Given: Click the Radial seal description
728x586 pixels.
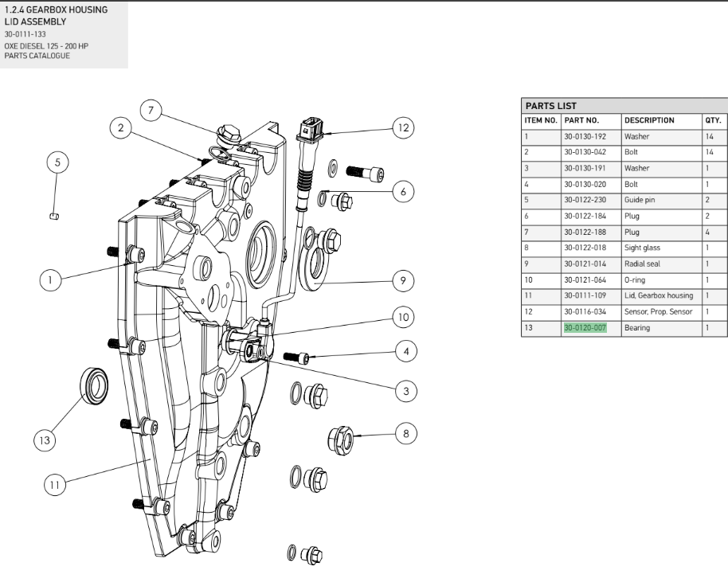Looking at the screenshot, I should [x=642, y=264].
